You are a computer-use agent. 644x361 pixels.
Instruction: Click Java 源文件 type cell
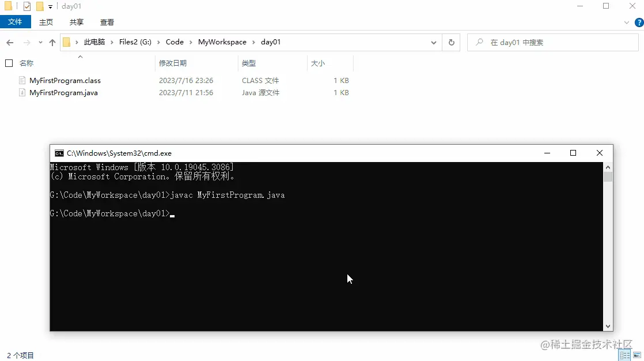[260, 92]
